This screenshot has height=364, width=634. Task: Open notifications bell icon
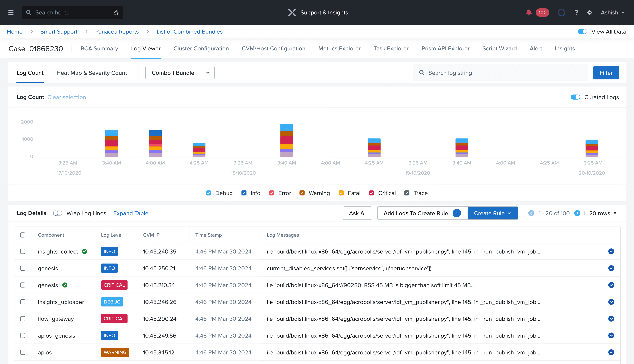click(x=528, y=12)
